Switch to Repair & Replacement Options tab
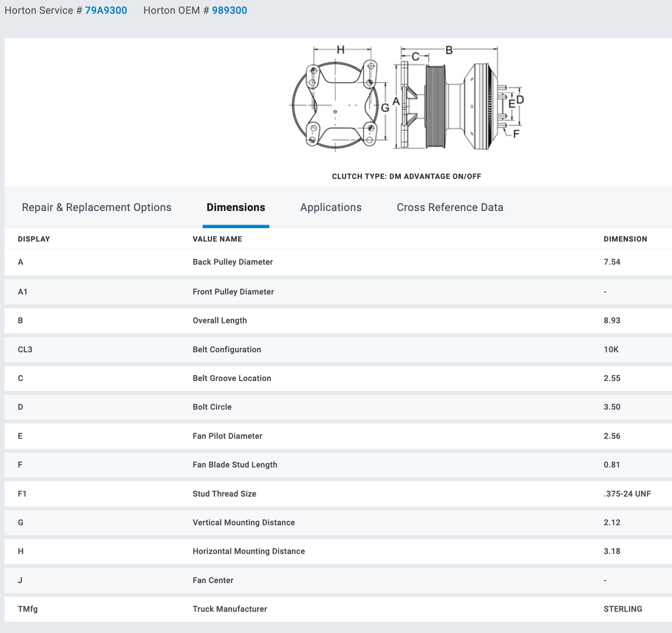 pos(97,208)
